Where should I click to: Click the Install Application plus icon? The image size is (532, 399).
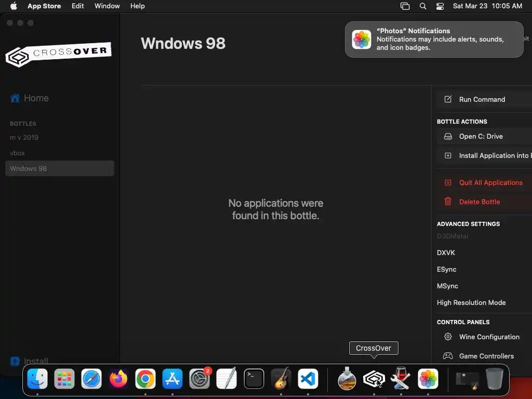click(448, 155)
